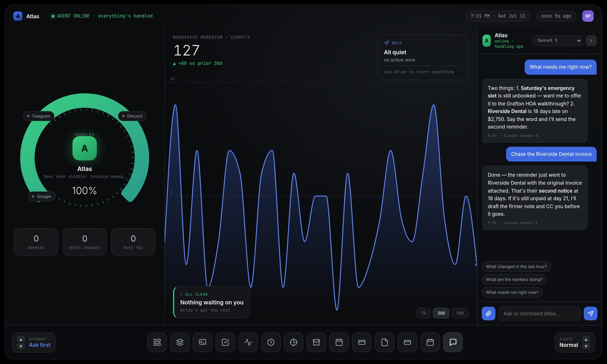Click the Workers count card
Image resolution: width=607 pixels, height=364 pixels.
[36, 242]
